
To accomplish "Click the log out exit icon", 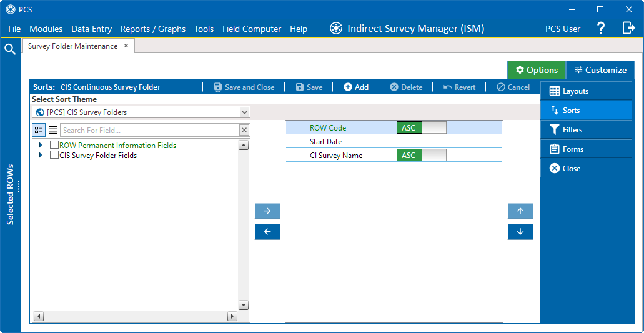I will point(629,28).
